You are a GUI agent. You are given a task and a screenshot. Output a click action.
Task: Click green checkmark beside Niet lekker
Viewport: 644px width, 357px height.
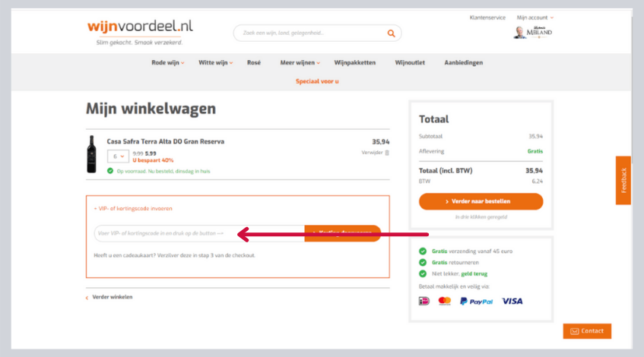[x=423, y=273]
